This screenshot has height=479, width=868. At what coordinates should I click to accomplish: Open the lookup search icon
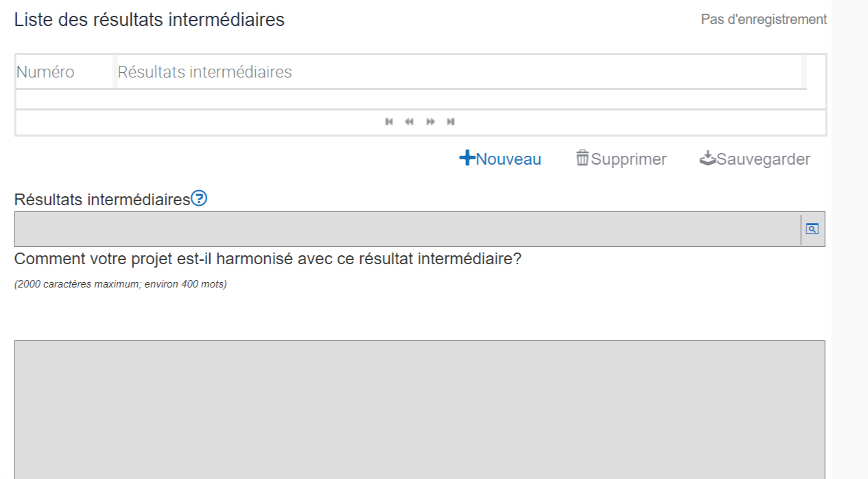(812, 229)
